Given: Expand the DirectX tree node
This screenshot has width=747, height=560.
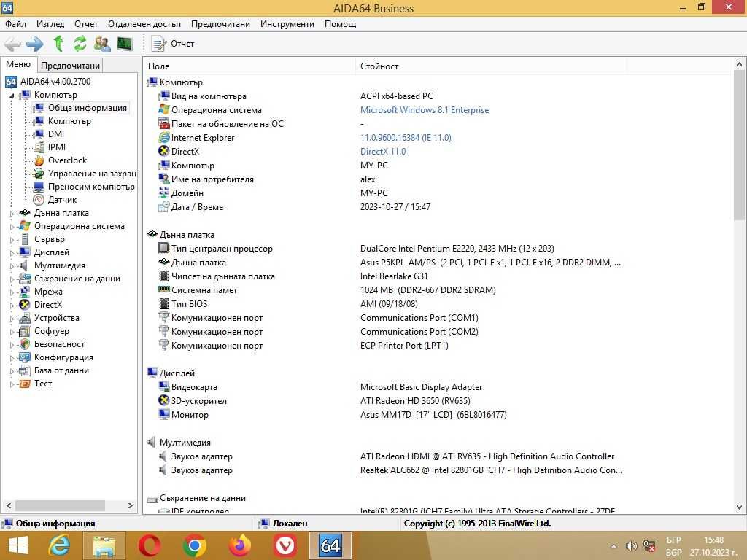Looking at the screenshot, I should 12,306.
